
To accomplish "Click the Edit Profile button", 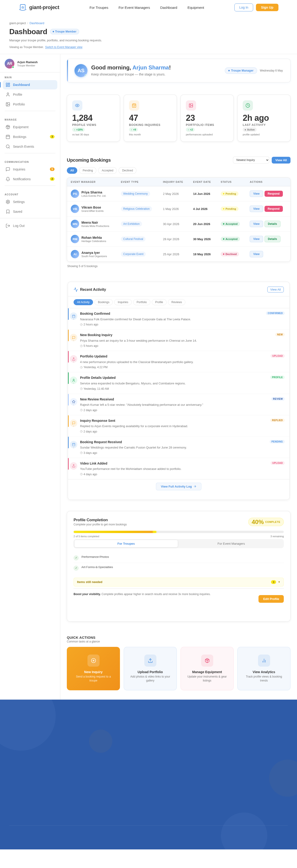I will tap(271, 599).
